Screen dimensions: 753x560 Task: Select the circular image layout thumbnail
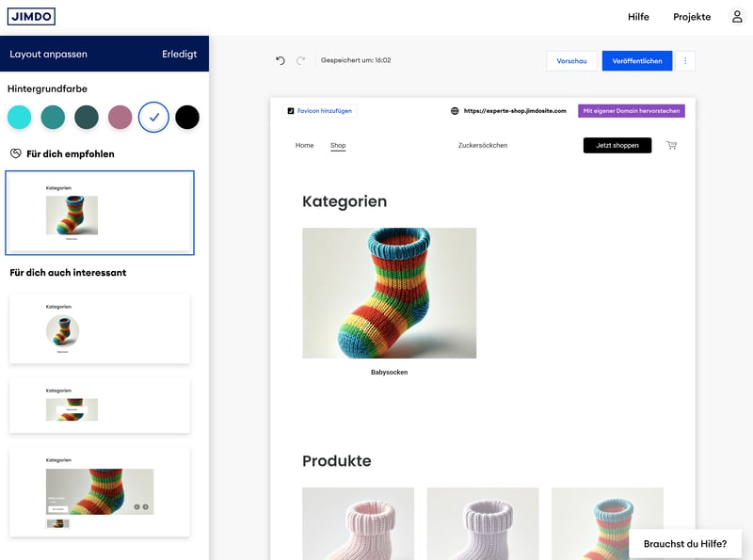pos(100,328)
